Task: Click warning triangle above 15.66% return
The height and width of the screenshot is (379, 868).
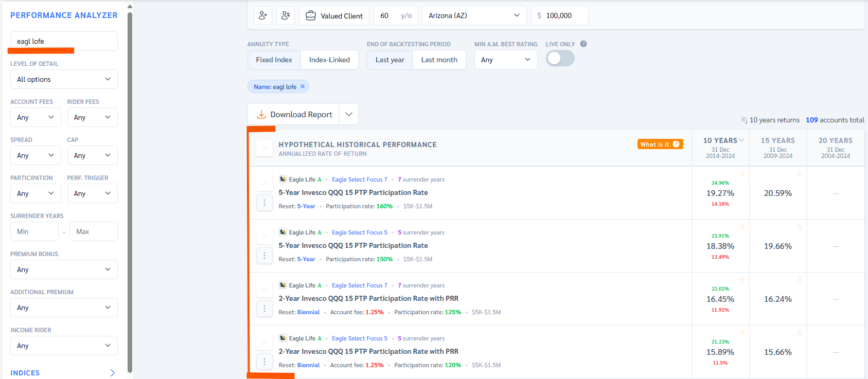Action: [800, 332]
